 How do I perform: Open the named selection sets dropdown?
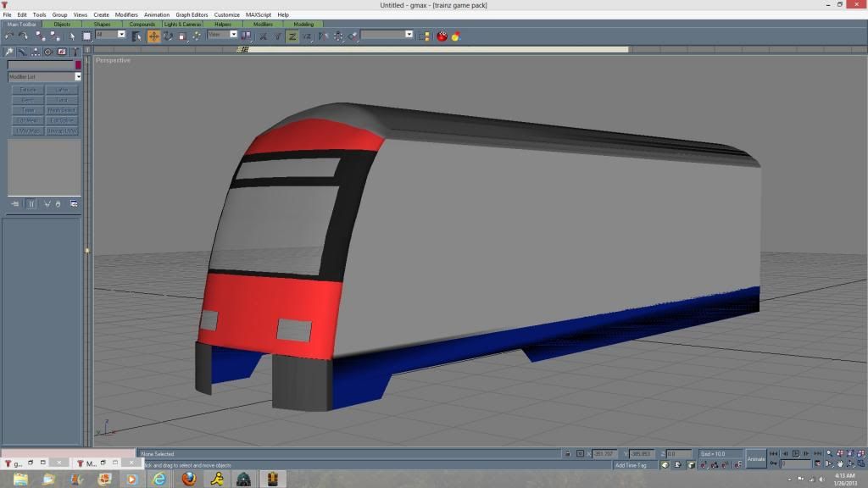click(409, 34)
